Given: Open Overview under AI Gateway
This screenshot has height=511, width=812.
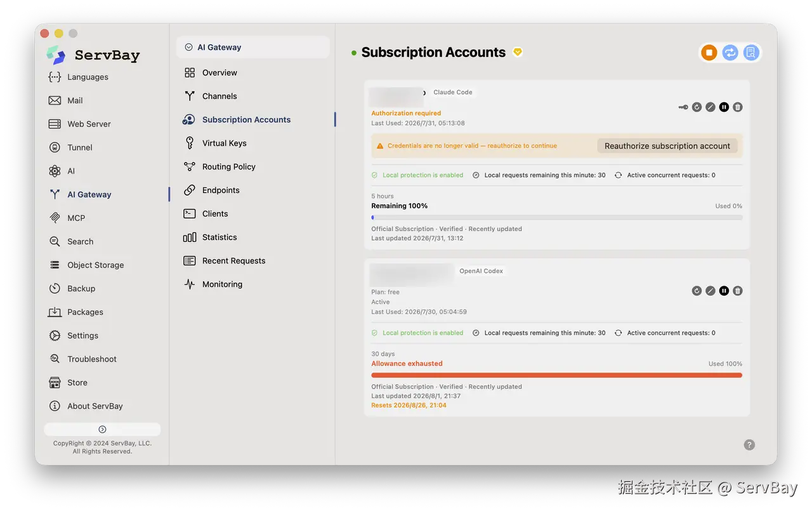Looking at the screenshot, I should [219, 72].
